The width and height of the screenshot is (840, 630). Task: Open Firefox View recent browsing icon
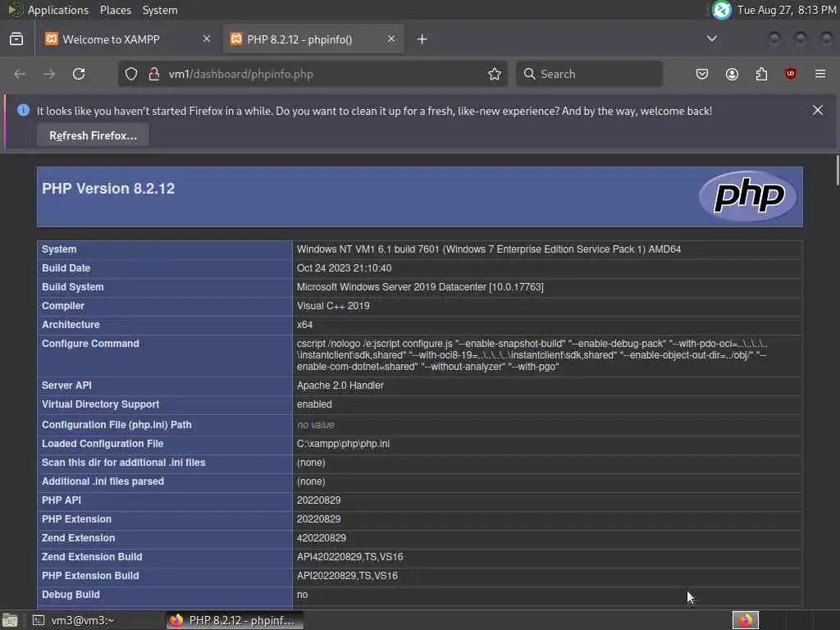point(16,39)
